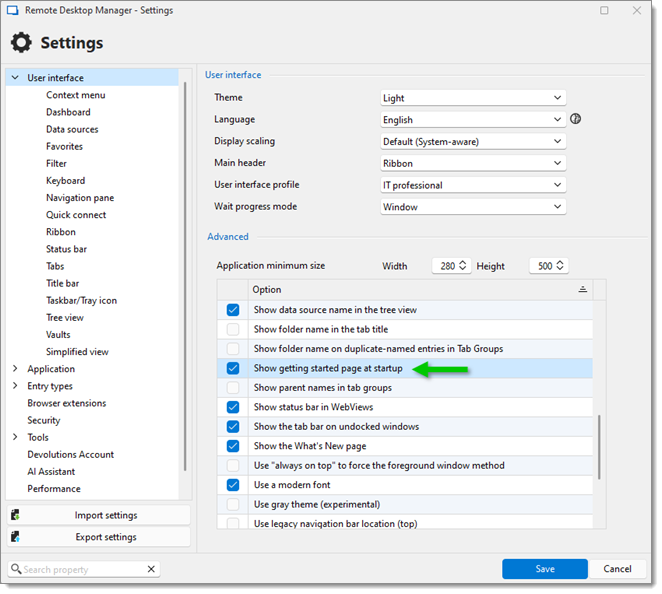Open Quick connect settings

[76, 215]
